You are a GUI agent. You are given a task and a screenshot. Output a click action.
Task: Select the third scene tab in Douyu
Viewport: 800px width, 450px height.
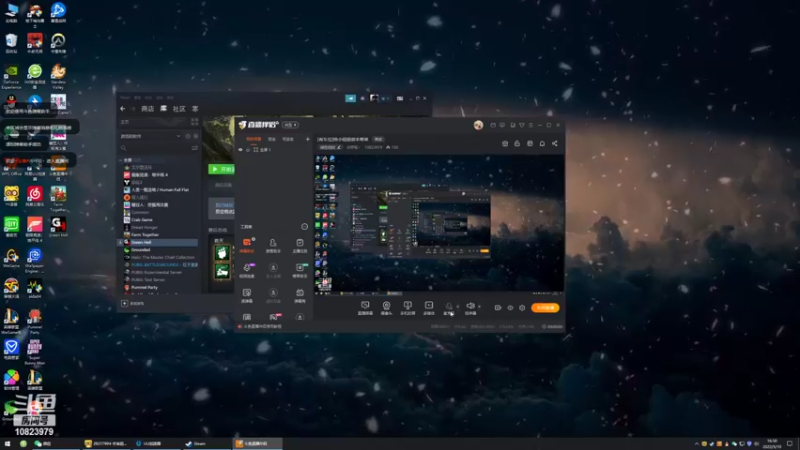(288, 139)
